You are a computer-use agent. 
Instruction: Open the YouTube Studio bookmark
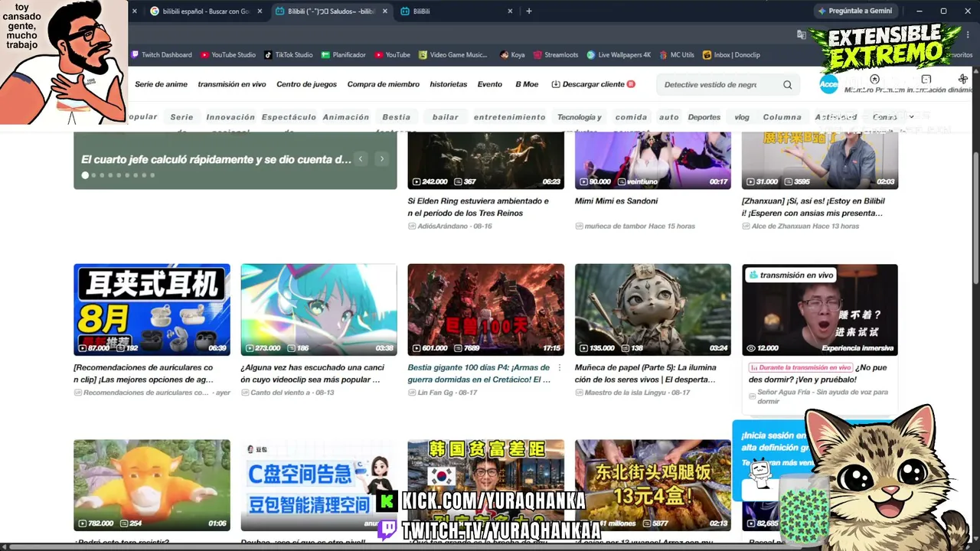(228, 55)
